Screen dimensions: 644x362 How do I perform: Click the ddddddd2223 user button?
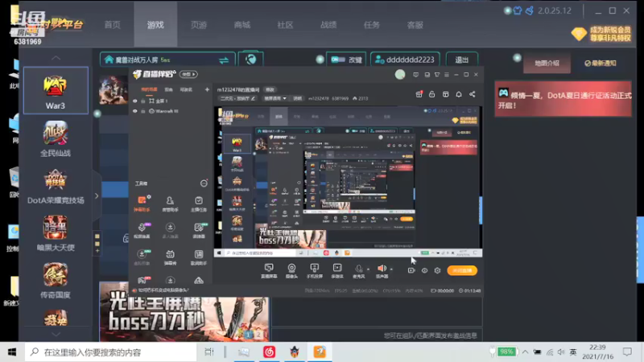click(x=405, y=60)
